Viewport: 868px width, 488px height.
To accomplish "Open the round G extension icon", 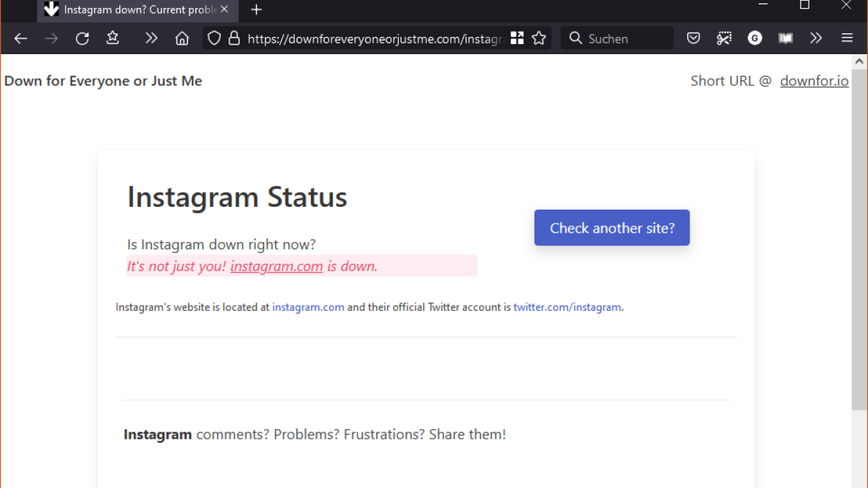I will pyautogui.click(x=755, y=38).
